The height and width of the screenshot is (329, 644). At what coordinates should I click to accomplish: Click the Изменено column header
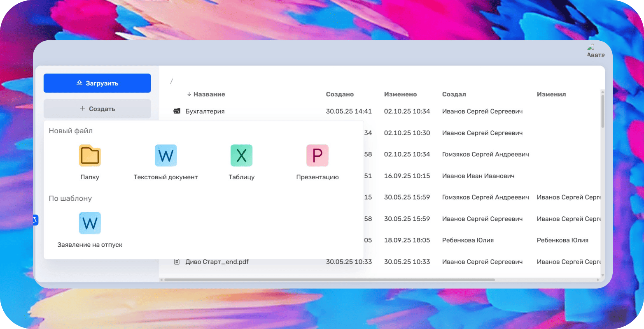(x=400, y=94)
